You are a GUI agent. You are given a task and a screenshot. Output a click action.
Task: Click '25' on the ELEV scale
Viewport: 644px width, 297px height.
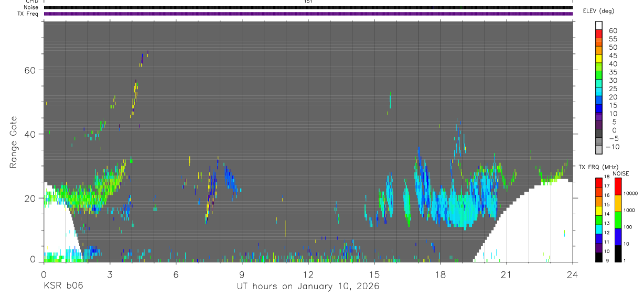pyautogui.click(x=613, y=89)
